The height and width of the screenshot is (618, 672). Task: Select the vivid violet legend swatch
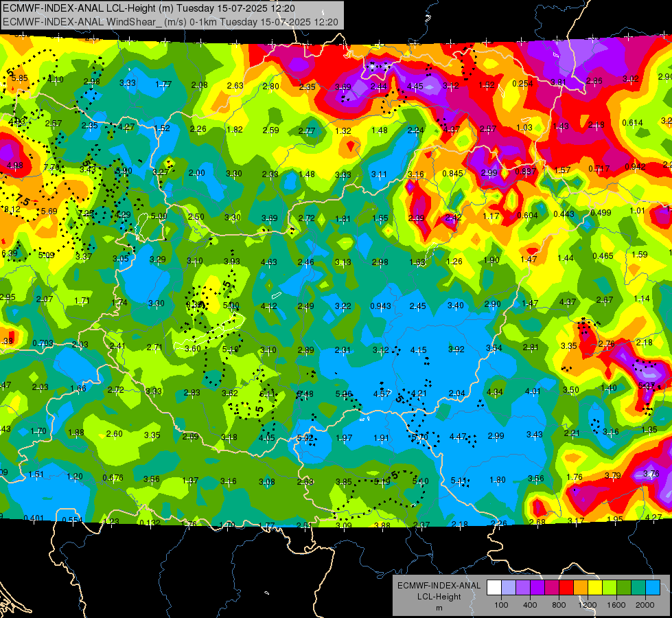(x=537, y=588)
